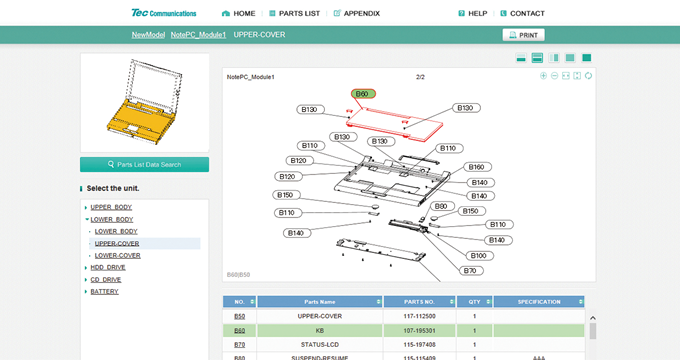Image resolution: width=680 pixels, height=360 pixels.
Task: Collapse the LOWER_BODY tree node
Action: click(87, 219)
